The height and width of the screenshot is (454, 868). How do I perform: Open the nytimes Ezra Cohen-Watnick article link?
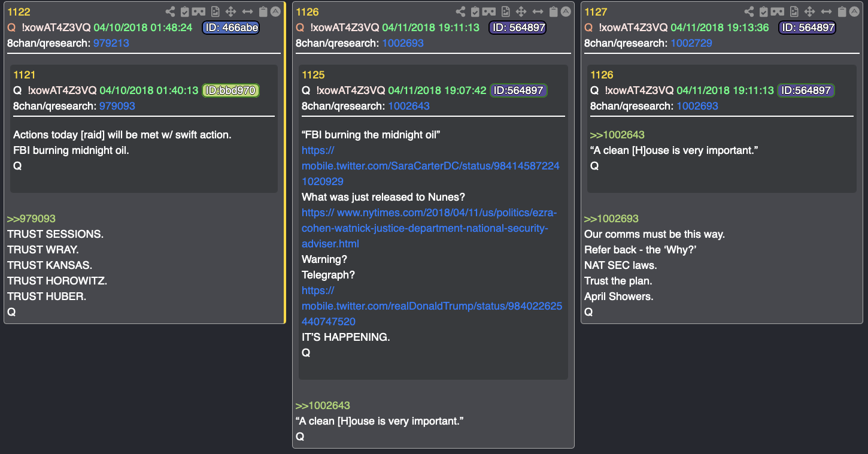pyautogui.click(x=429, y=228)
